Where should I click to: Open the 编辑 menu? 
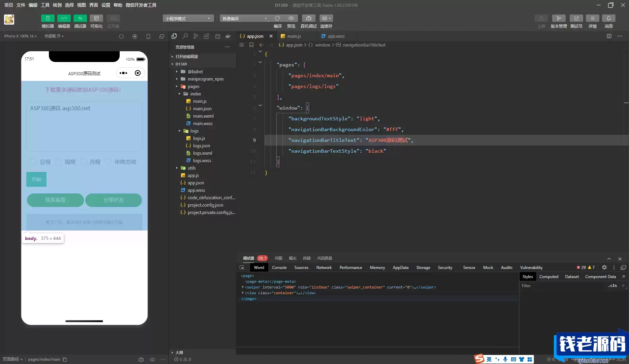click(33, 5)
